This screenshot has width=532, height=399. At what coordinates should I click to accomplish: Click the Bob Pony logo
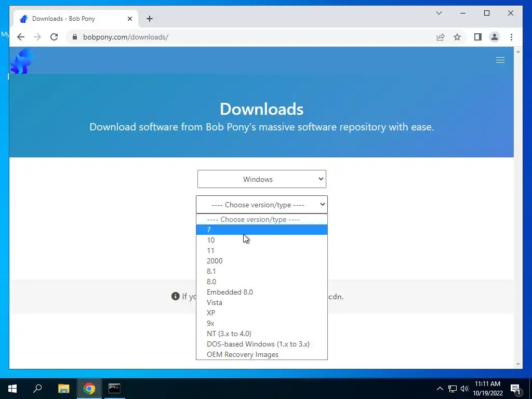click(22, 61)
